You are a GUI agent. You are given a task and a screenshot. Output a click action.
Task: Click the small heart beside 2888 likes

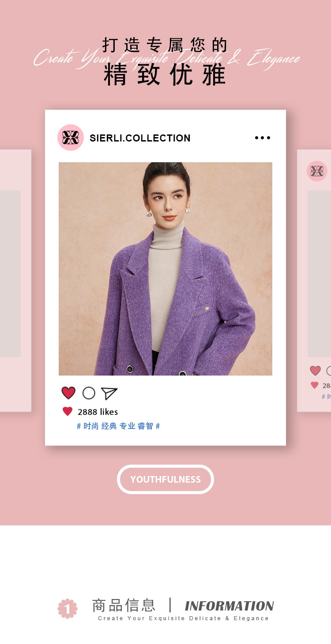coord(68,412)
